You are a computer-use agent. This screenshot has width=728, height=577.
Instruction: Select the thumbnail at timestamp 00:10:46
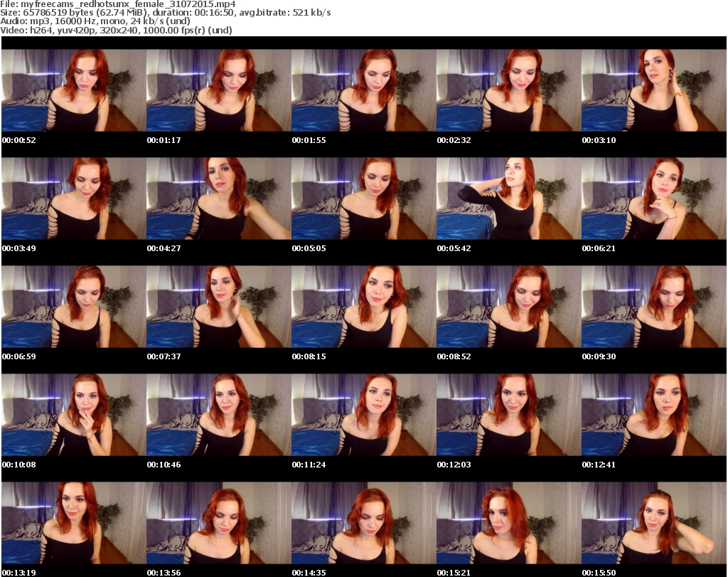[x=219, y=415]
